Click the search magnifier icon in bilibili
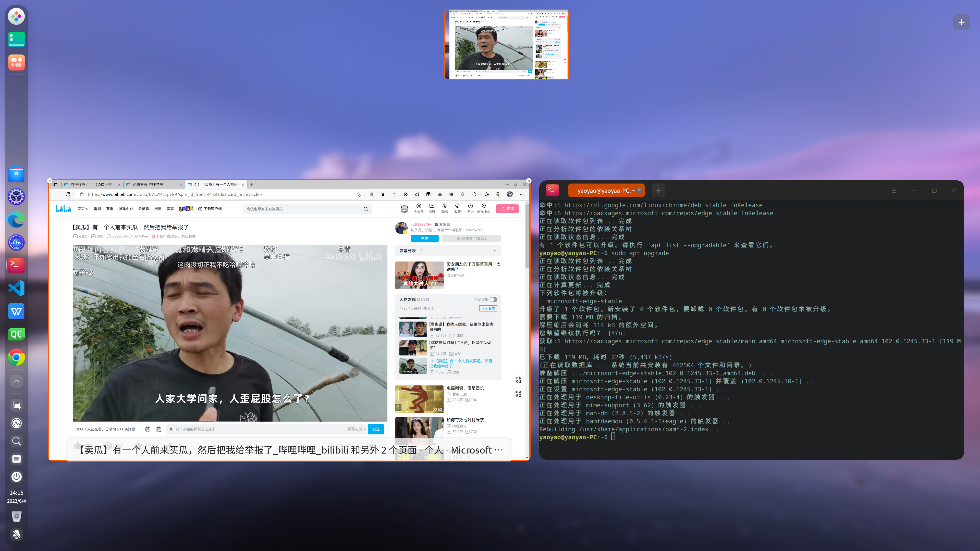Viewport: 980px width, 551px height. 366,209
